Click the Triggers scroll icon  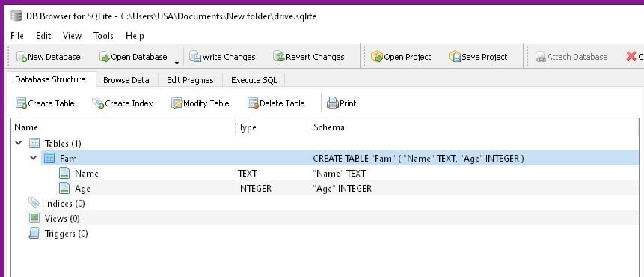pyautogui.click(x=34, y=234)
